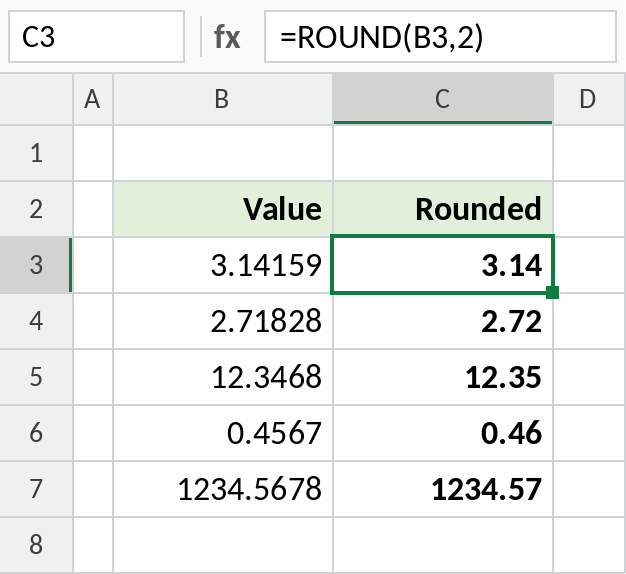Image resolution: width=626 pixels, height=574 pixels.
Task: Click the Name Box showing C3
Action: (x=96, y=37)
